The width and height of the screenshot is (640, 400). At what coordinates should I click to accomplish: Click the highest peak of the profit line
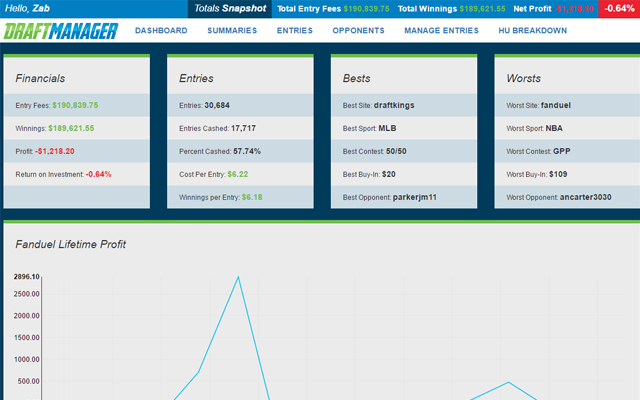[238, 277]
